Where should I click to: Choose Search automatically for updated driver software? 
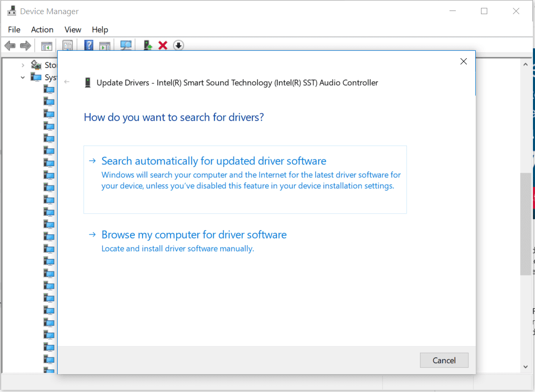213,161
